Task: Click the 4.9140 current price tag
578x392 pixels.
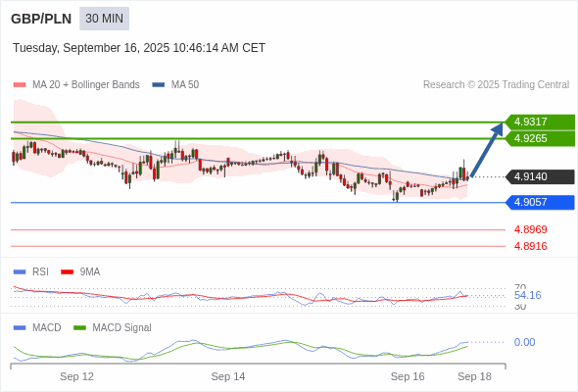Action: (540, 176)
